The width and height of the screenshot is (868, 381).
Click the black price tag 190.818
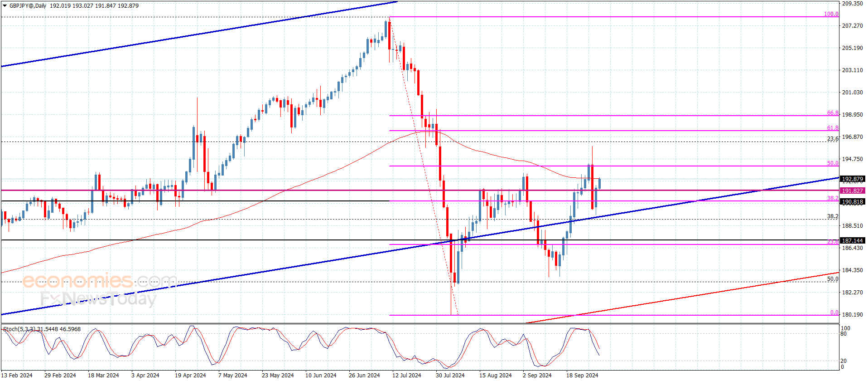(852, 202)
